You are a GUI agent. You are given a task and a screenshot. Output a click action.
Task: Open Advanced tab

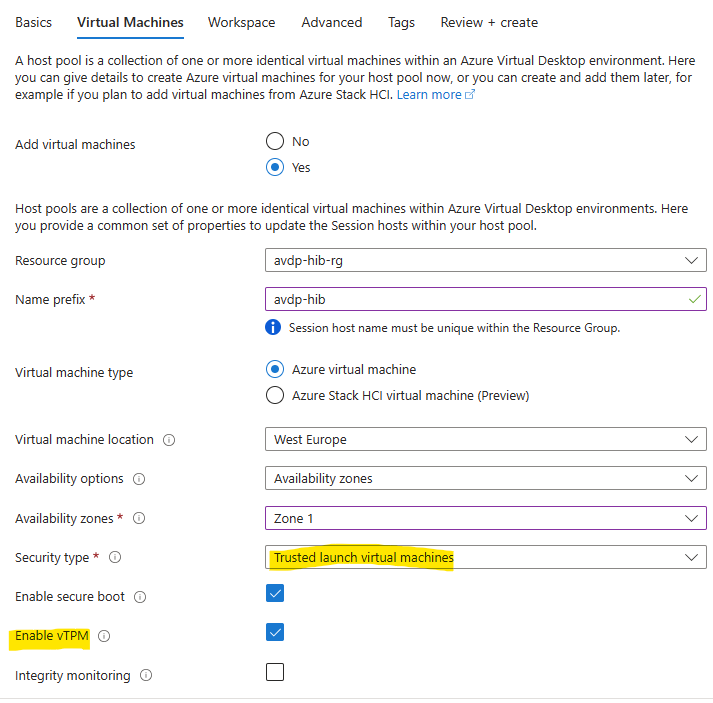click(332, 22)
